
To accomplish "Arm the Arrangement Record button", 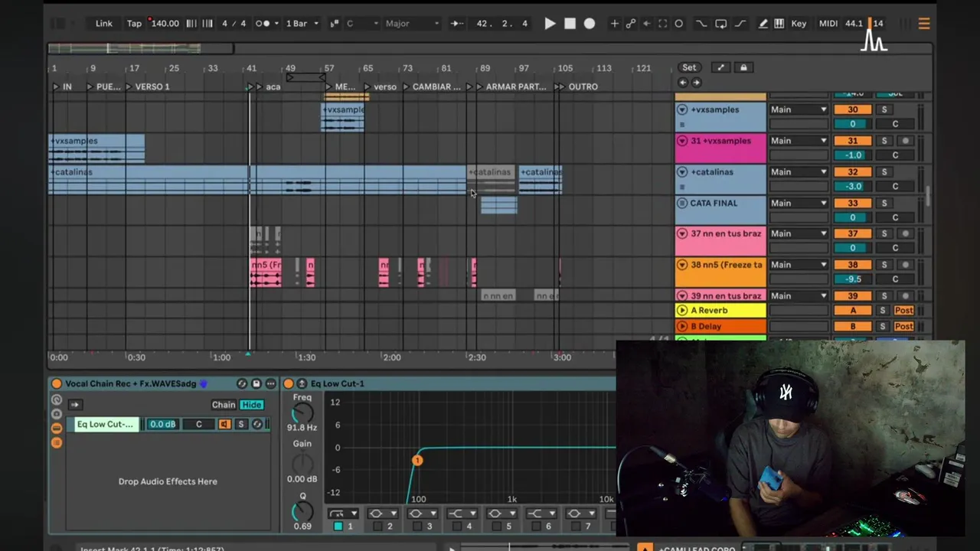I will pyautogui.click(x=590, y=24).
